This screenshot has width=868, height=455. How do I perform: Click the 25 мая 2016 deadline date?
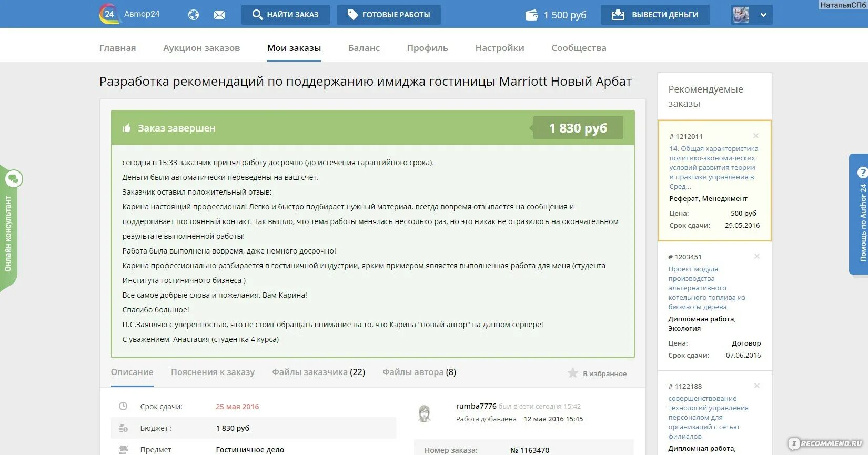point(237,407)
